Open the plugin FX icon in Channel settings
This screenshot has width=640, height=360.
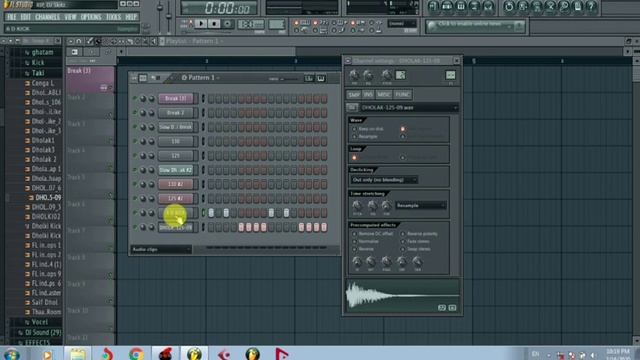451,75
